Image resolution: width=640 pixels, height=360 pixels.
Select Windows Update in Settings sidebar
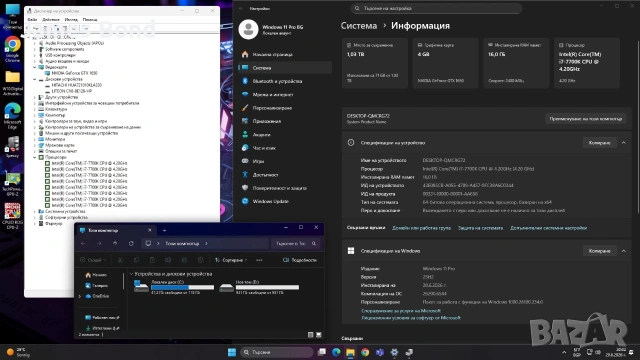(x=285, y=201)
